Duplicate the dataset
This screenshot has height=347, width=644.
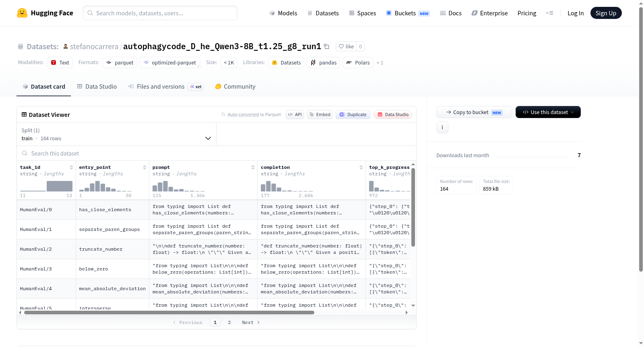[353, 114]
